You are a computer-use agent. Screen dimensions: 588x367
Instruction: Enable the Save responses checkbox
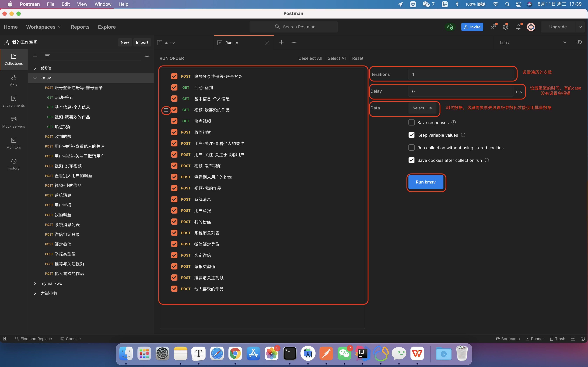click(x=411, y=122)
